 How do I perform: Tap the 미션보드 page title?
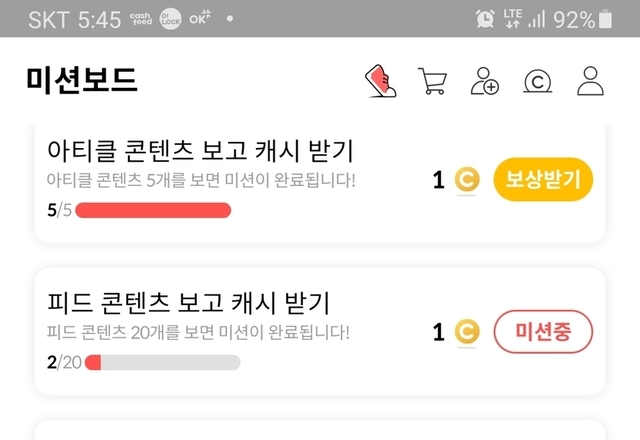tap(82, 81)
